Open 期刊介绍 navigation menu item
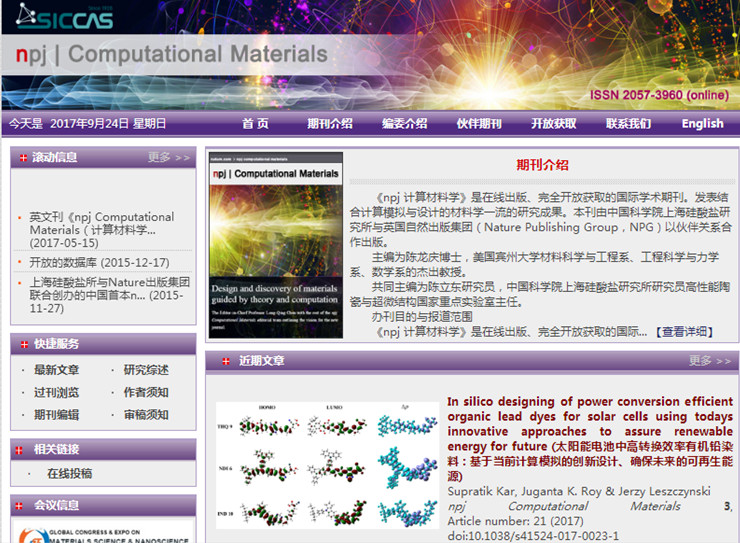Image resolution: width=740 pixels, height=543 pixels. click(x=330, y=124)
